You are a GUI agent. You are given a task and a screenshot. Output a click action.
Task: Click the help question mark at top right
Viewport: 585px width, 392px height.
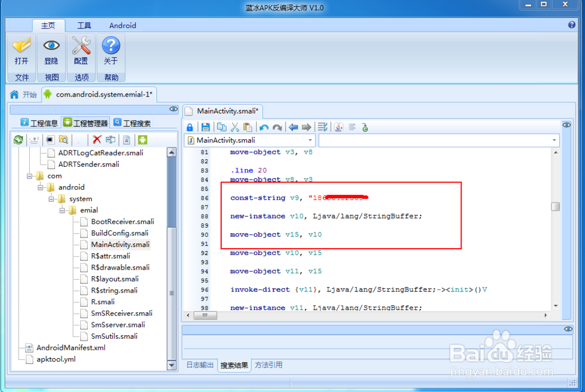point(571,25)
